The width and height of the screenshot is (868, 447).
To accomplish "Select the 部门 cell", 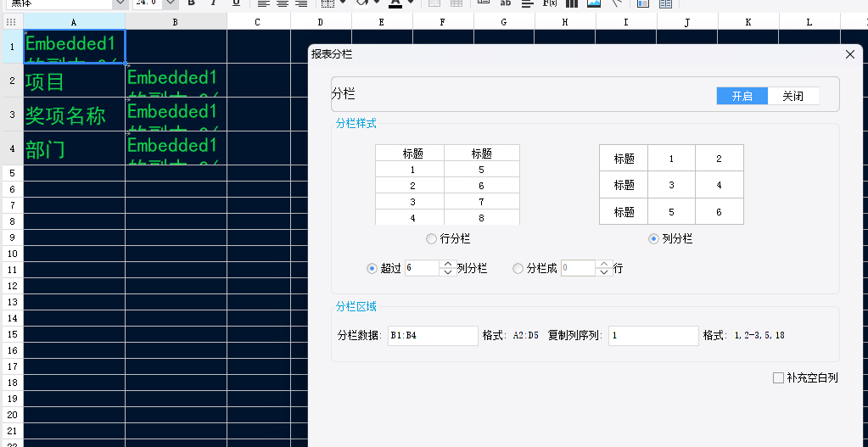I will (x=74, y=148).
